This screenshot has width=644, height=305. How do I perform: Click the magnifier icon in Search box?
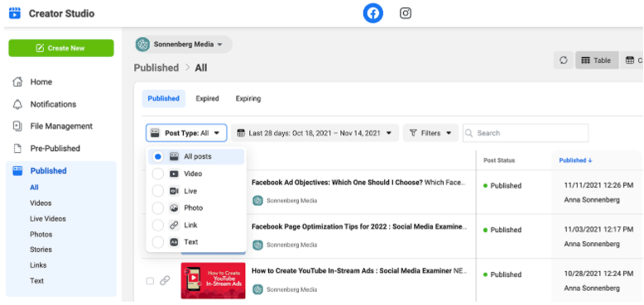coord(469,133)
